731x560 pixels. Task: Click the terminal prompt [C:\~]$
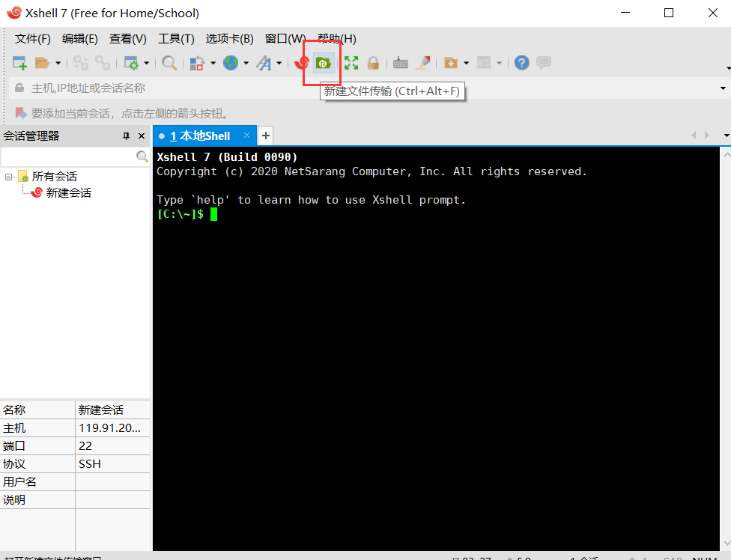pyautogui.click(x=181, y=214)
